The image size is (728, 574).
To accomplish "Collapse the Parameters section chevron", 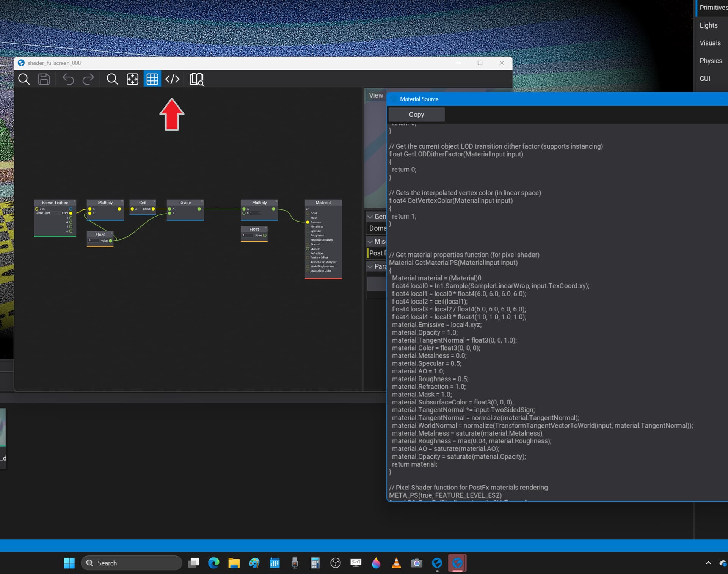I will [x=370, y=267].
